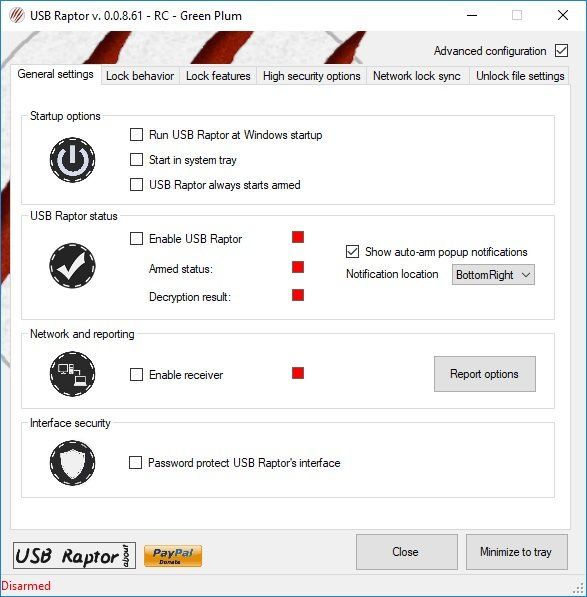
Task: Click the checkmark status icon
Action: pos(72,266)
